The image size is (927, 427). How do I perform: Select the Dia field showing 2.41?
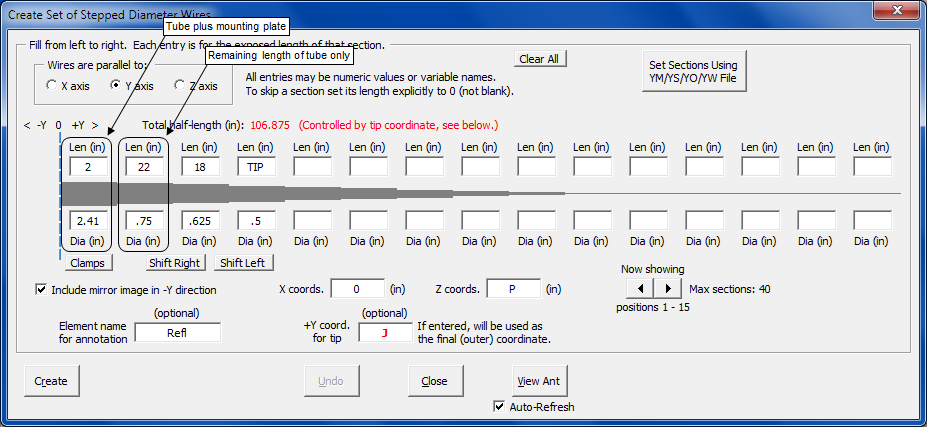click(89, 220)
